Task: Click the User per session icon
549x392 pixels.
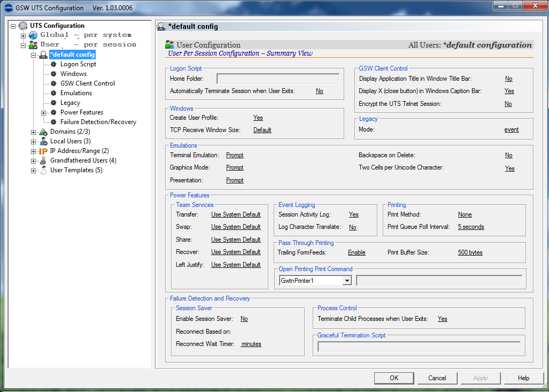Action: (33, 45)
